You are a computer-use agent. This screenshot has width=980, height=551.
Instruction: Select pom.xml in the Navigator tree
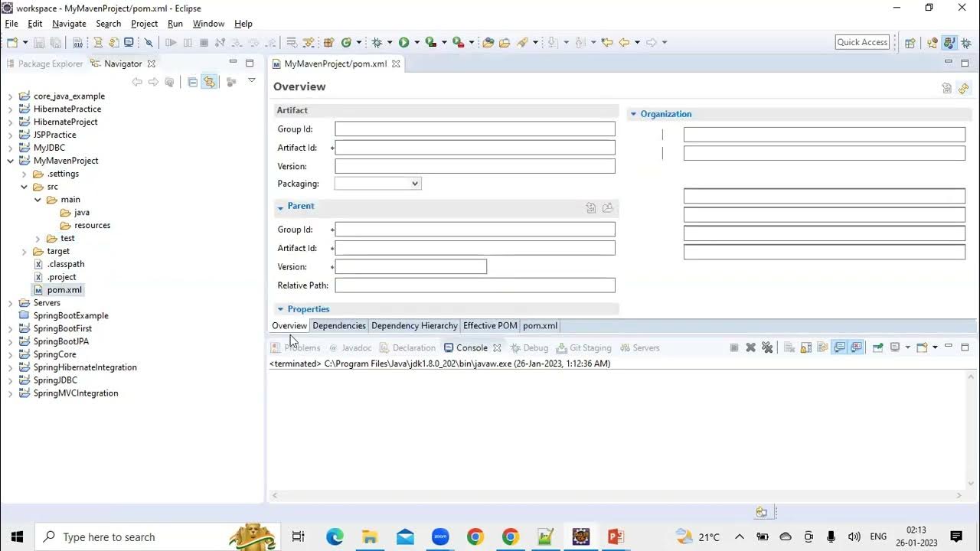(x=64, y=290)
